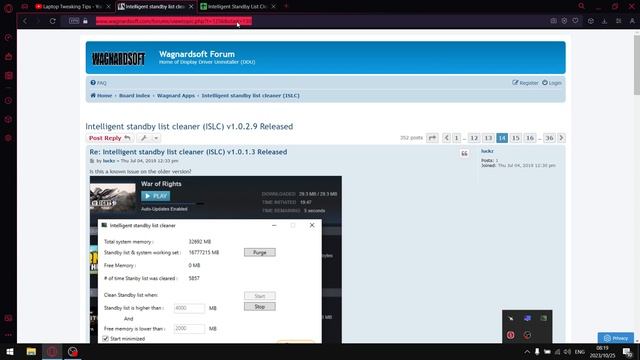The image size is (640, 360).
Task: Open notification center icon
Action: [x=627, y=352]
